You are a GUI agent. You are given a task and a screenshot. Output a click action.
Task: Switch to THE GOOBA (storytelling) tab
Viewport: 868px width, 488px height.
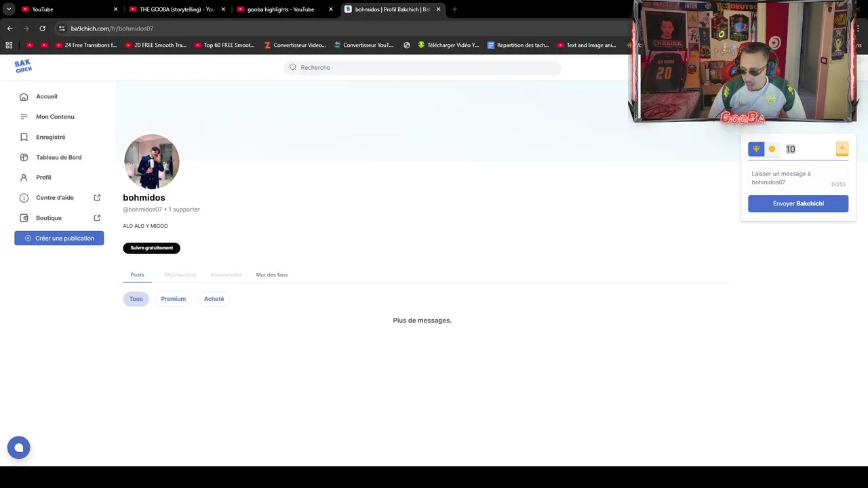176,9
